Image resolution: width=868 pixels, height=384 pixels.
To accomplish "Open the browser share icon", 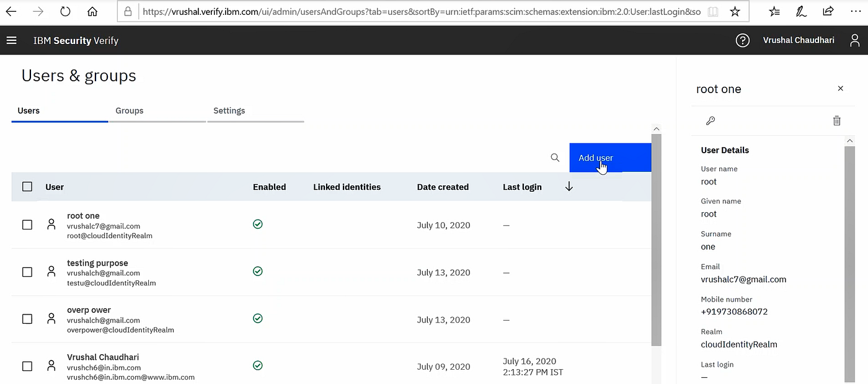I will (x=828, y=11).
